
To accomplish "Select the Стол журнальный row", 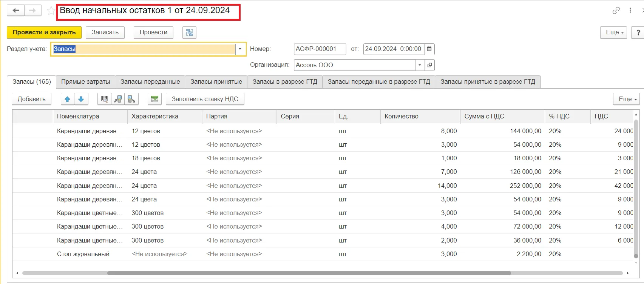I will (x=323, y=254).
